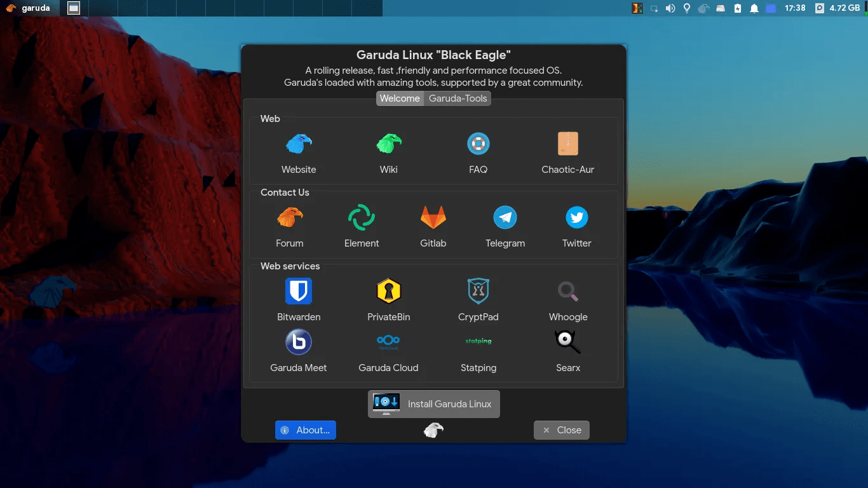Open the Whoogle magnifier icon
Viewport: 868px width, 488px height.
[568, 291]
